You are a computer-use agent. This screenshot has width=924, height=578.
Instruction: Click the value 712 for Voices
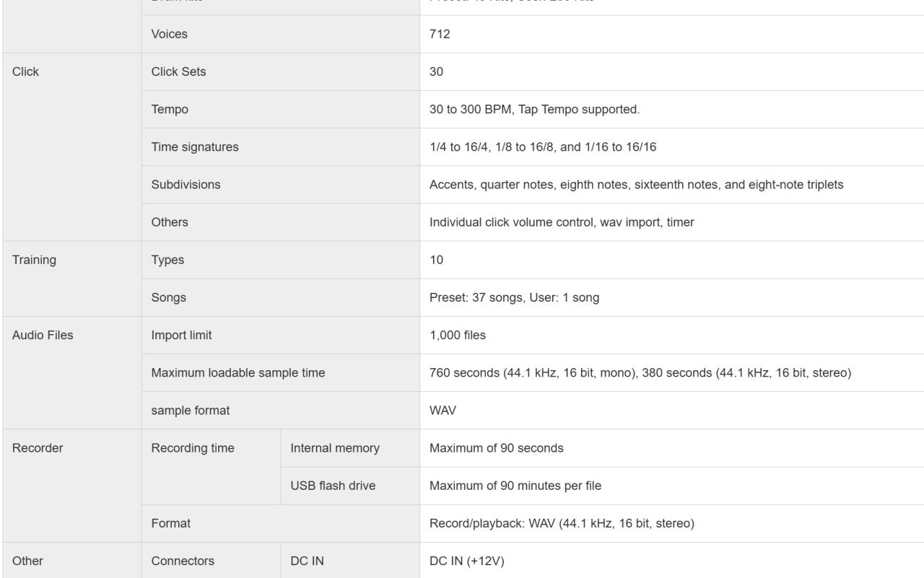(x=440, y=34)
